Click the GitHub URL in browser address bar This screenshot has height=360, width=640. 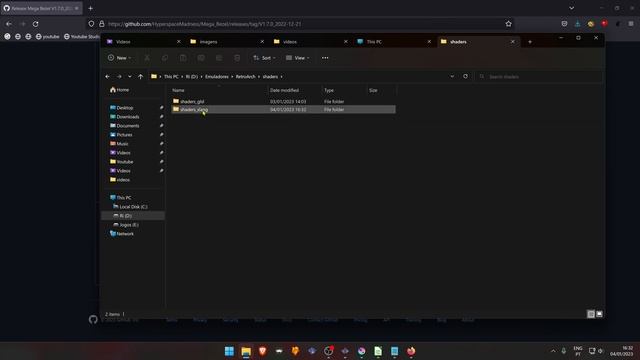204,24
